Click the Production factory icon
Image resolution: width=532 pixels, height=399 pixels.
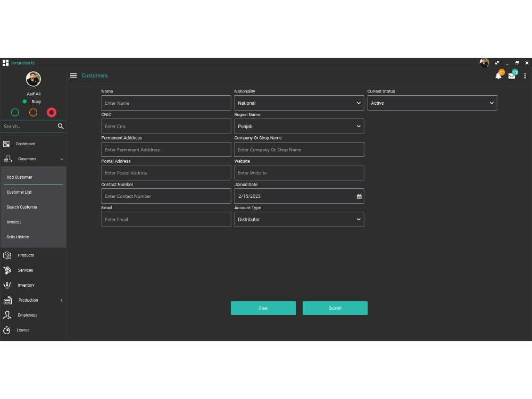[7, 300]
